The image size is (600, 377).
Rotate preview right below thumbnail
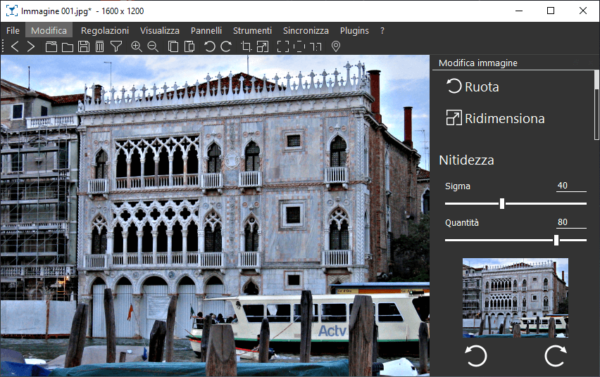(x=555, y=356)
